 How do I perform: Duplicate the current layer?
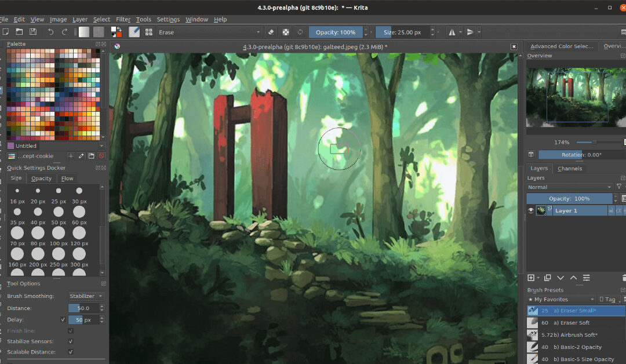548,278
